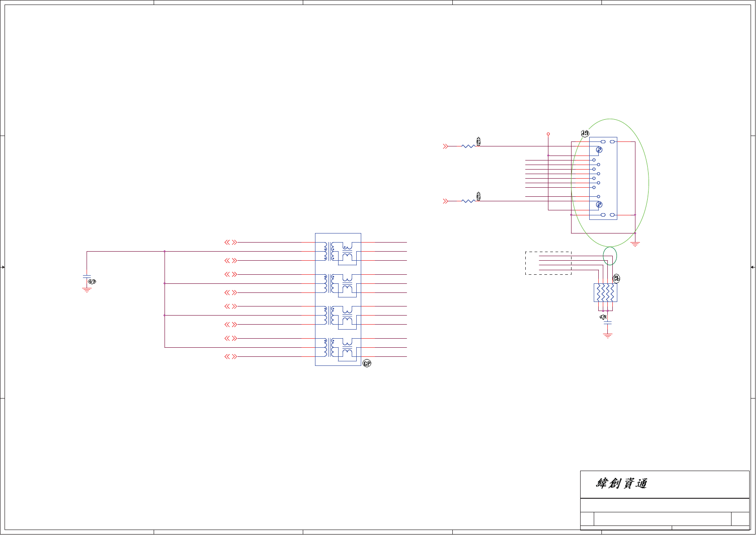Select the lower series resistor near the connector
The image size is (756, 535).
pyautogui.click(x=468, y=201)
